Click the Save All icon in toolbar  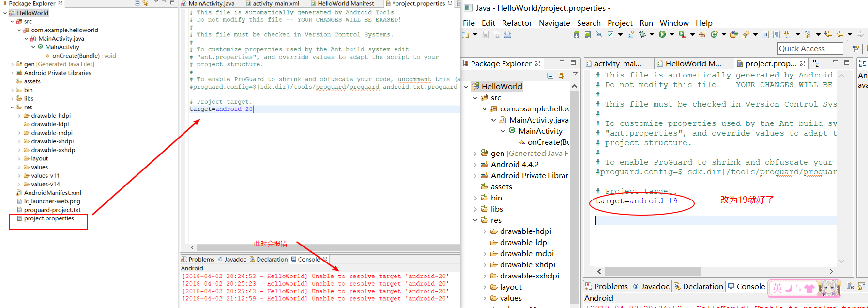(496, 34)
